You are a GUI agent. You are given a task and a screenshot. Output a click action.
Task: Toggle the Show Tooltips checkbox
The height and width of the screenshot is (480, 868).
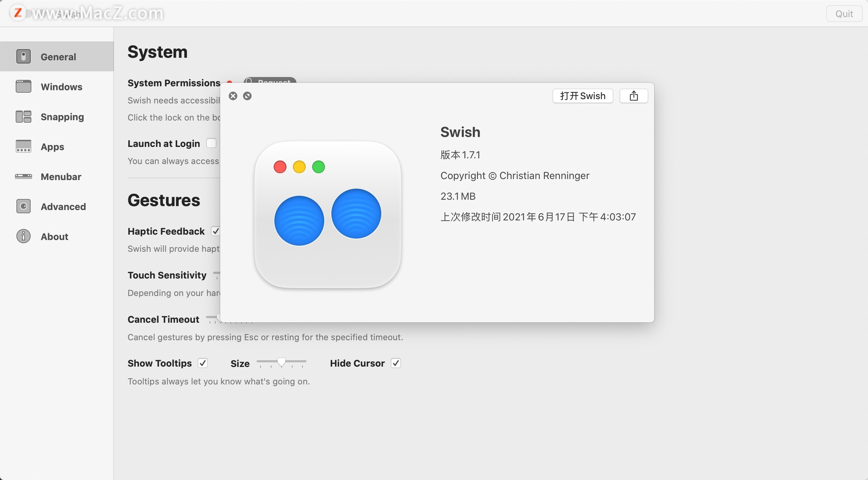tap(203, 363)
